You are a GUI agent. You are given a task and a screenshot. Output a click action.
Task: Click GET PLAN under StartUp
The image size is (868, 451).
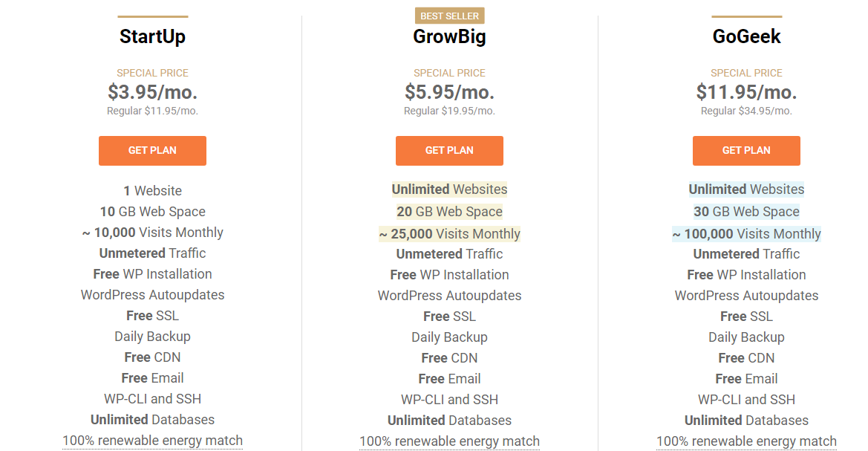click(x=152, y=151)
